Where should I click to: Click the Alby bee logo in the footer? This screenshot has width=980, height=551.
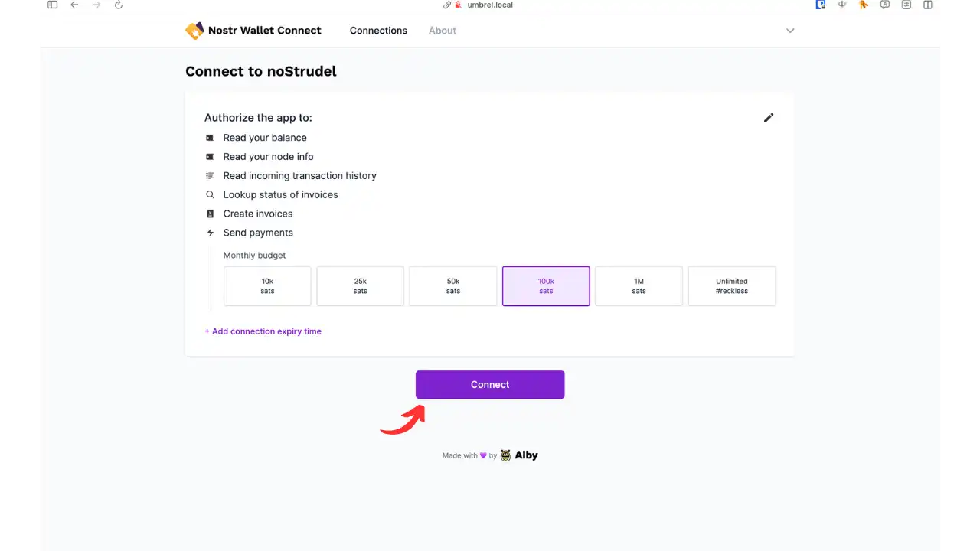coord(506,455)
